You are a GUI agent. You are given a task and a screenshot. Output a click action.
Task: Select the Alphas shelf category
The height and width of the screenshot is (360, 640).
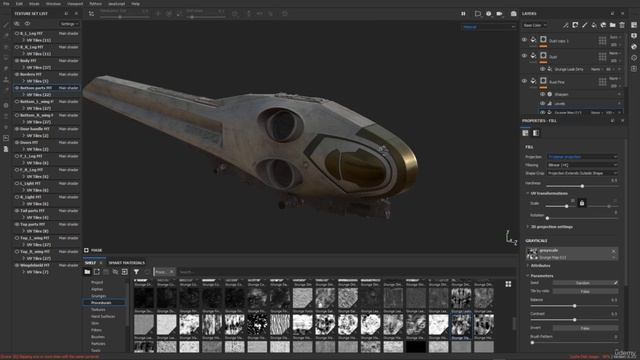click(x=97, y=289)
